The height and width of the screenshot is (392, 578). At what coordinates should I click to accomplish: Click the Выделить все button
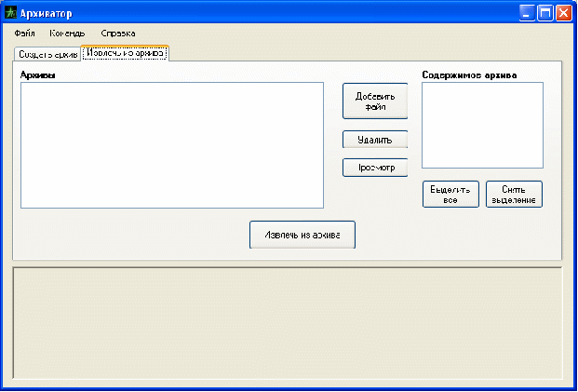pos(450,194)
